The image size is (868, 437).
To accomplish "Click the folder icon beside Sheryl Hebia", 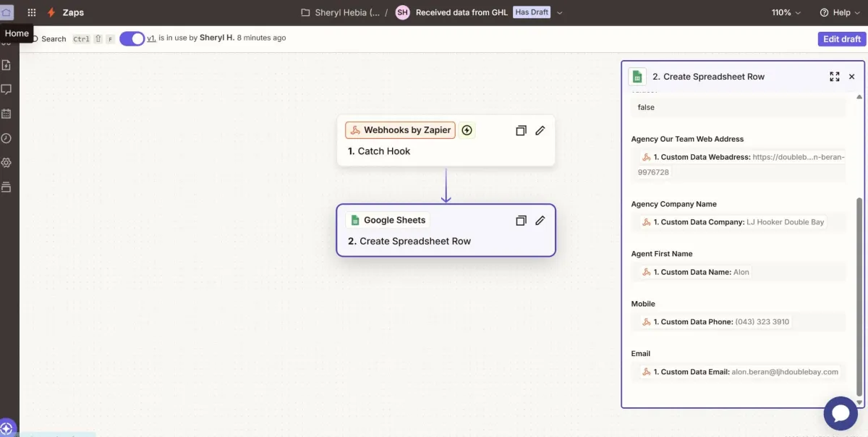I will (305, 12).
